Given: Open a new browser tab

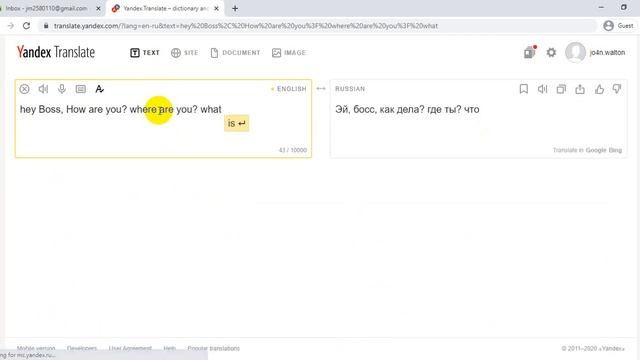Looking at the screenshot, I should 235,8.
